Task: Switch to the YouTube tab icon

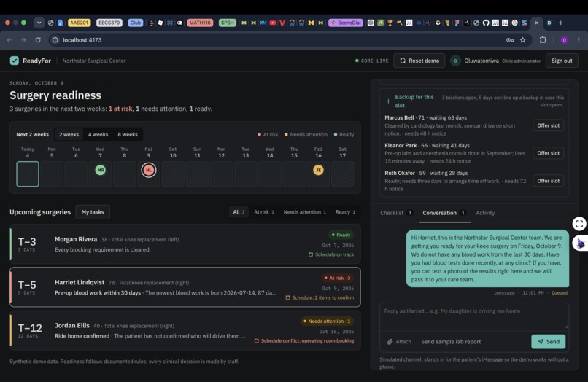Action: 273,23
